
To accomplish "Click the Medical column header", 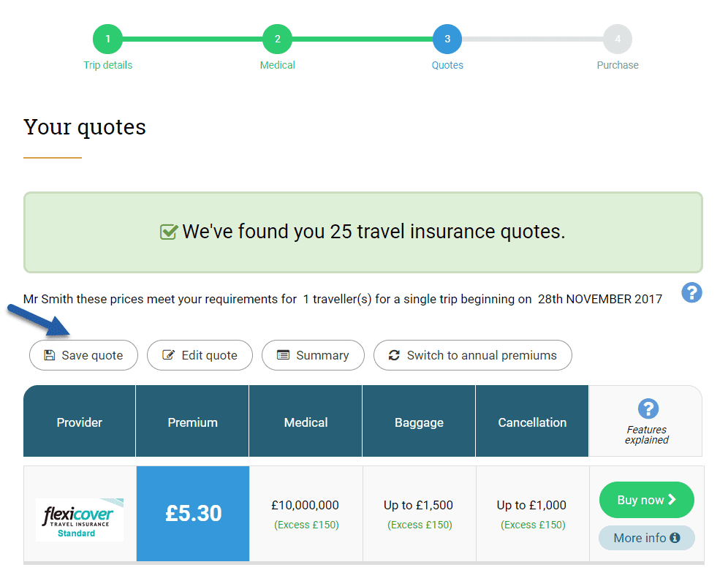I will click(x=306, y=421).
